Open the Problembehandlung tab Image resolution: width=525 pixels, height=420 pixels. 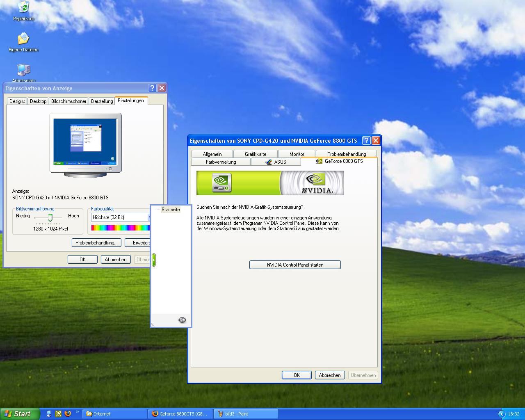[x=347, y=154]
